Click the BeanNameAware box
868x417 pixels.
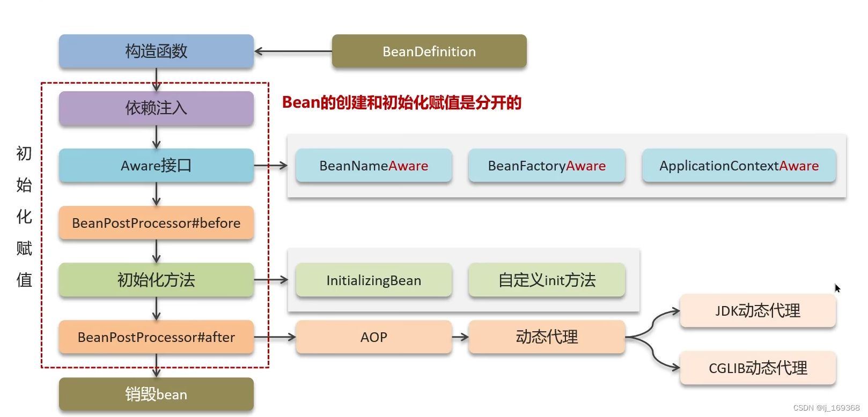374,166
